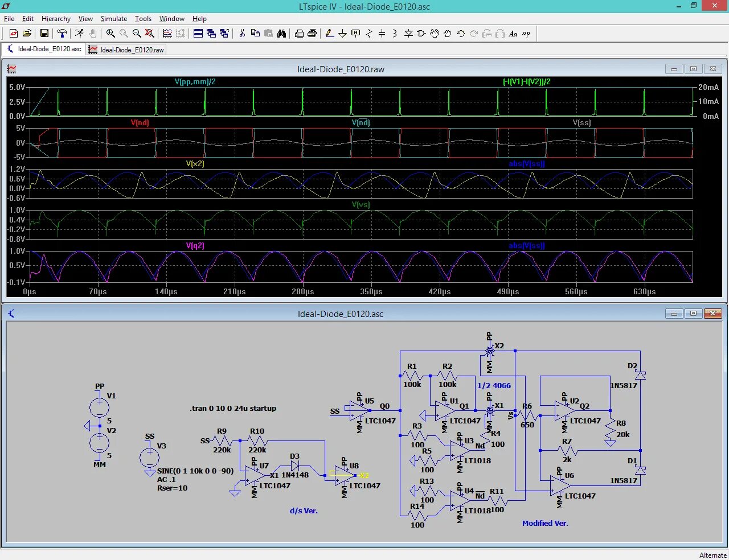The image size is (729, 560).
Task: Select the Text Aa tool
Action: click(513, 34)
